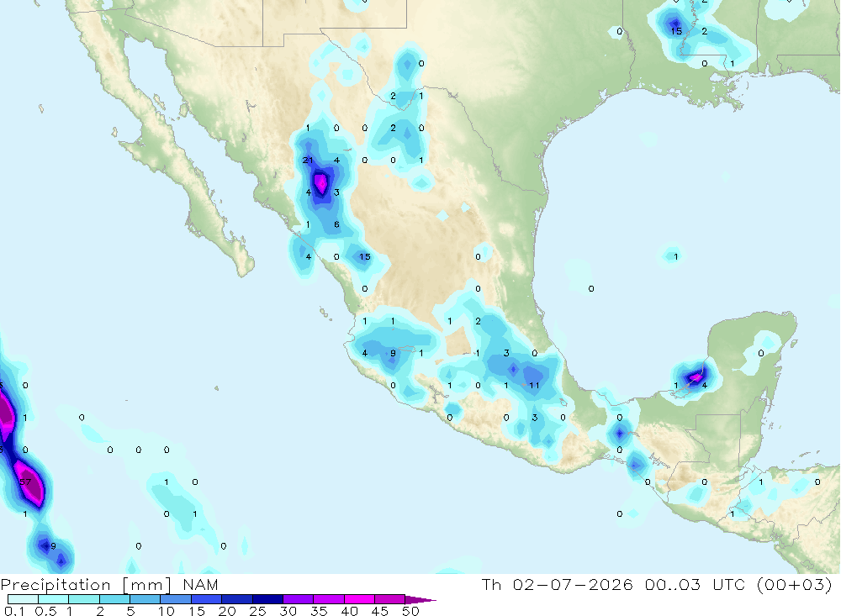Image resolution: width=841 pixels, height=616 pixels.
Task: Click the legend label '45'
Action: pos(380,611)
